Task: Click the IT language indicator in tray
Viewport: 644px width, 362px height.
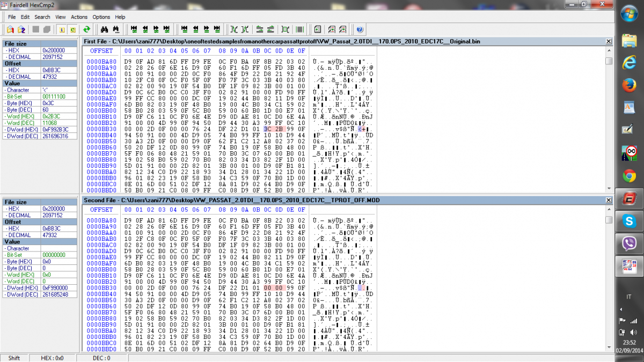Action: pyautogui.click(x=628, y=296)
